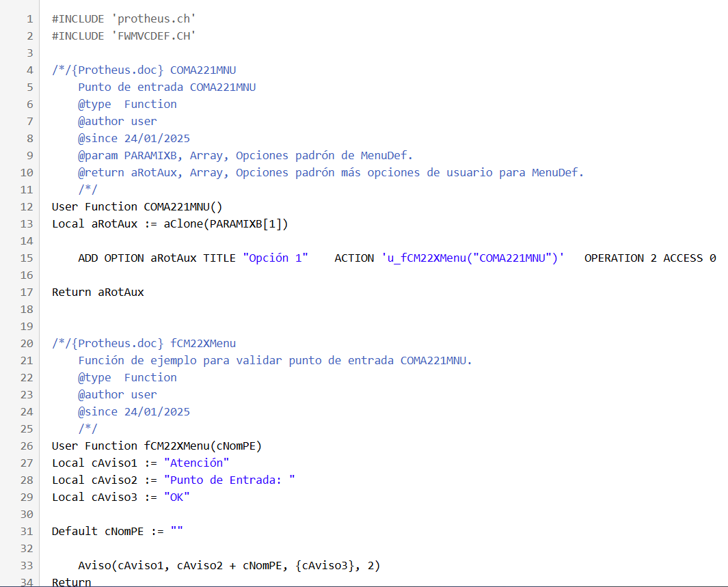Screen dimensions: 728x587
Task: Click the '@param PARAMIXB' comment line
Action: pos(245,155)
